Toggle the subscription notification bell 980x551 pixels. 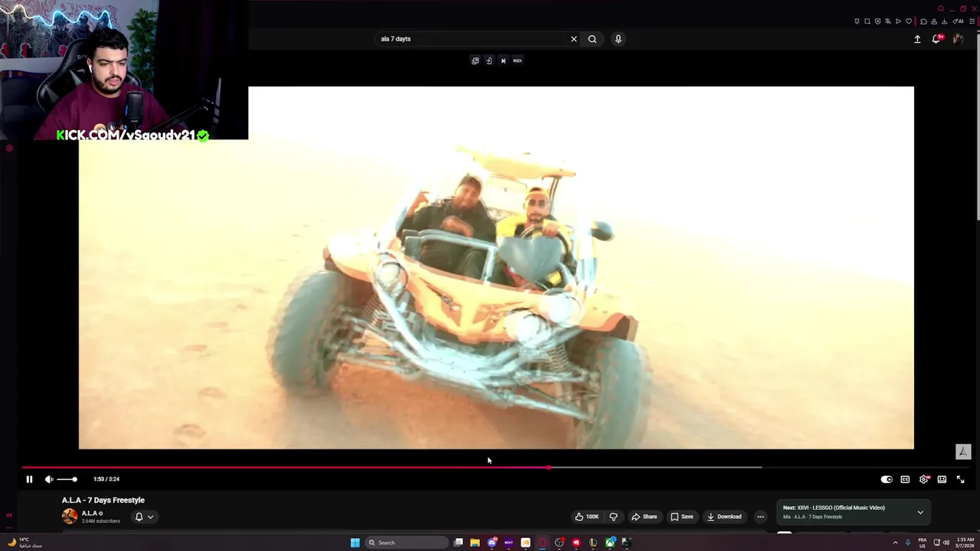point(139,517)
